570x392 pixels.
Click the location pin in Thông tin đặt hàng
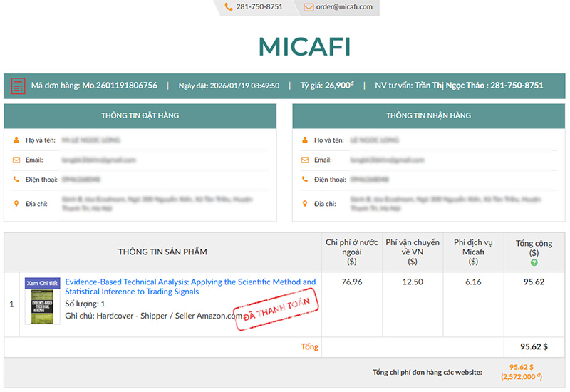(x=16, y=204)
